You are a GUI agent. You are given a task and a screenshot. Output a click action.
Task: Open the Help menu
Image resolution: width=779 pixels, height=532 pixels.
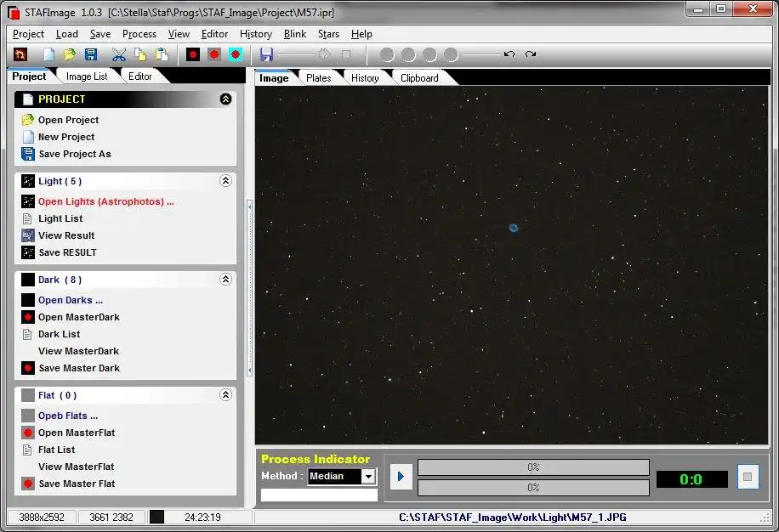click(x=361, y=34)
